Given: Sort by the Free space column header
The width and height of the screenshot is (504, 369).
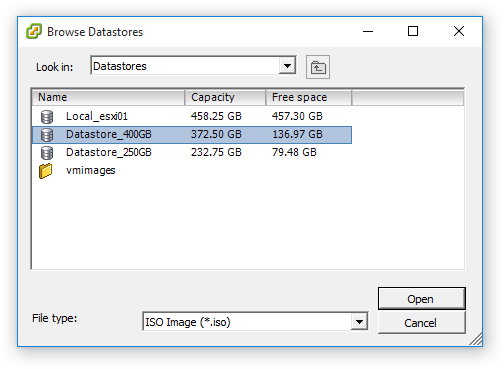Looking at the screenshot, I should 309,97.
